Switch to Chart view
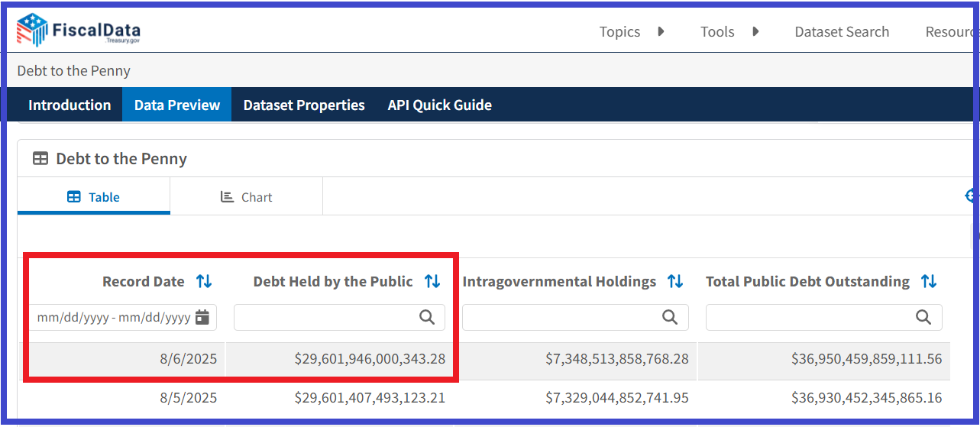The image size is (980, 427). pyautogui.click(x=246, y=197)
